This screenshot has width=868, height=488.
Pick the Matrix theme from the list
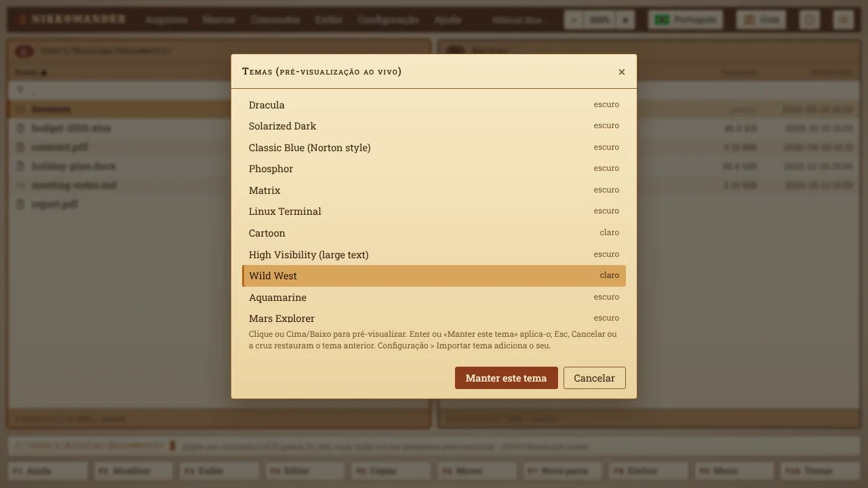click(x=434, y=190)
